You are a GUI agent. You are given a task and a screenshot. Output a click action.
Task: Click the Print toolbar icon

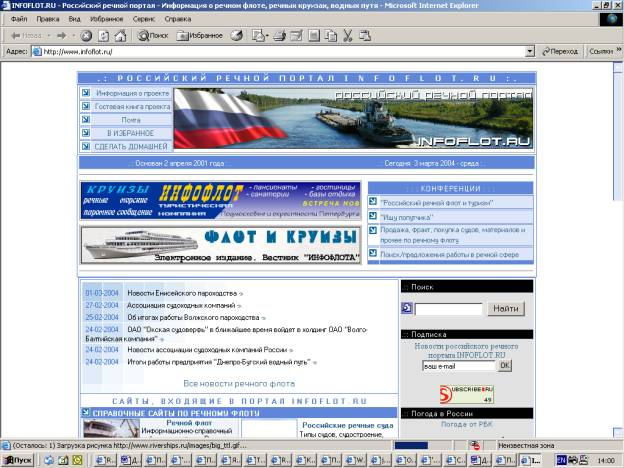point(279,36)
